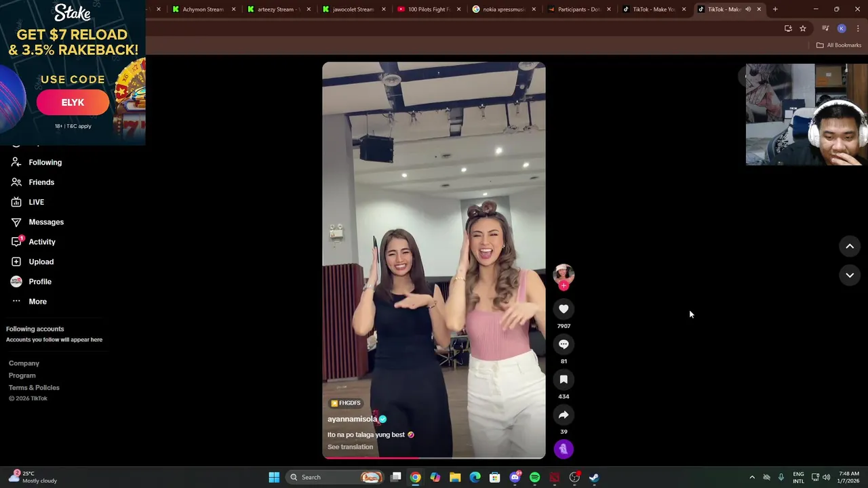The width and height of the screenshot is (868, 488).
Task: Expand the Program footer section
Action: tap(22, 375)
